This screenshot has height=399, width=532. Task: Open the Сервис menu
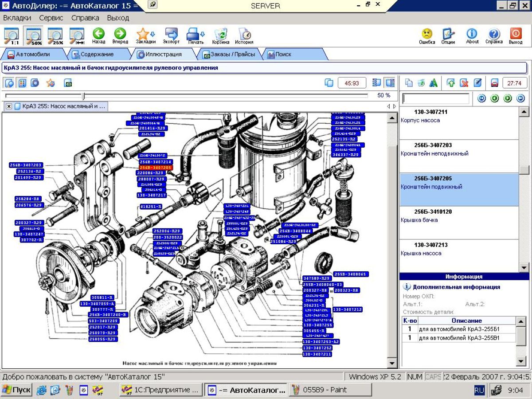click(x=51, y=18)
